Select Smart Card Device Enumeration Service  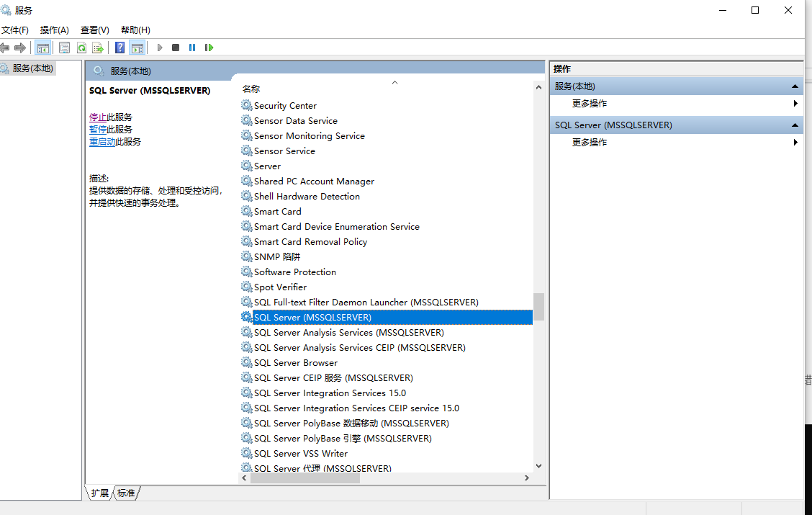coord(337,226)
